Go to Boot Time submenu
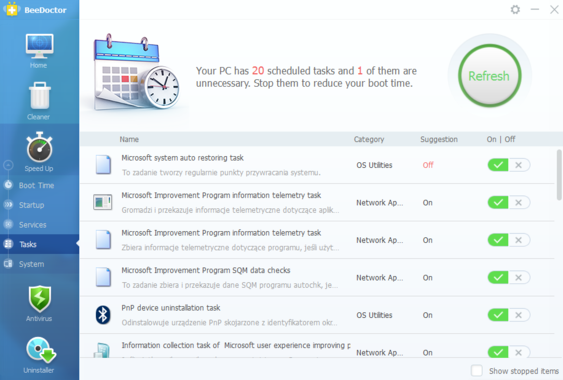Viewport: 563px width, 380px height. pos(36,185)
